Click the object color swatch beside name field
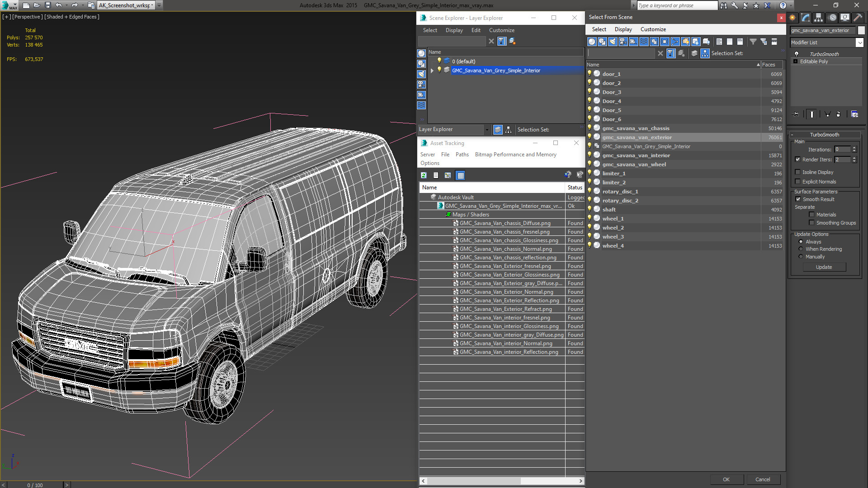Screen dimensions: 868x488 tap(861, 30)
